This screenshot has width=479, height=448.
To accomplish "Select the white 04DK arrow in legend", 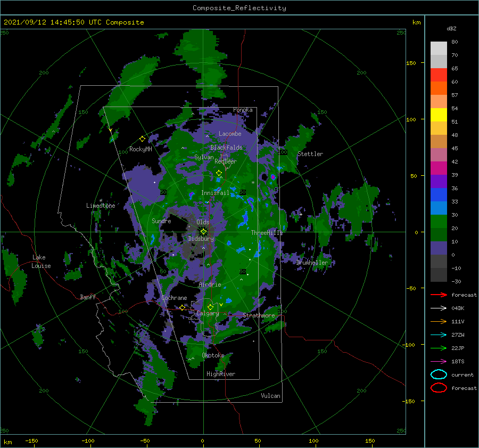I will pyautogui.click(x=439, y=308).
